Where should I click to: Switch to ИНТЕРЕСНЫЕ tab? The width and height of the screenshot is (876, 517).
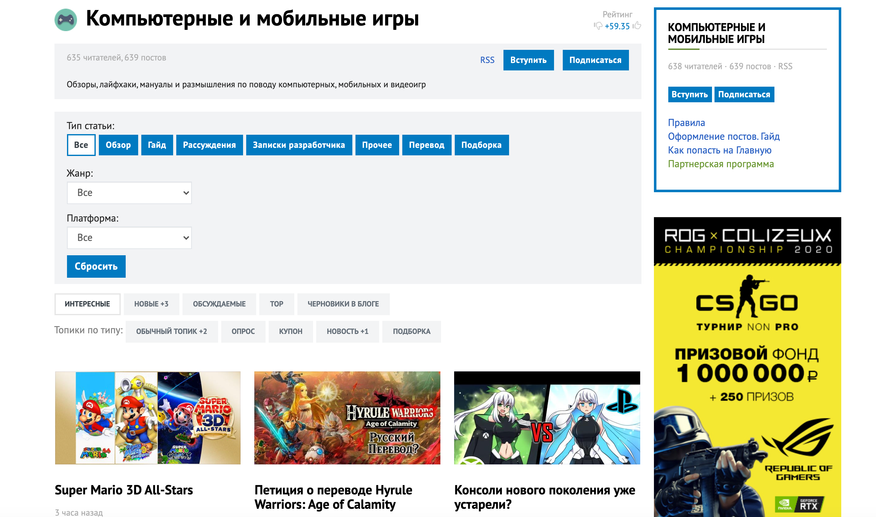(x=87, y=304)
